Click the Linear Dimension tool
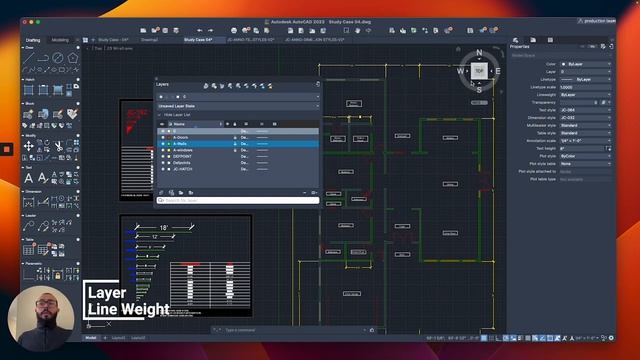The image size is (640, 360). point(29,202)
